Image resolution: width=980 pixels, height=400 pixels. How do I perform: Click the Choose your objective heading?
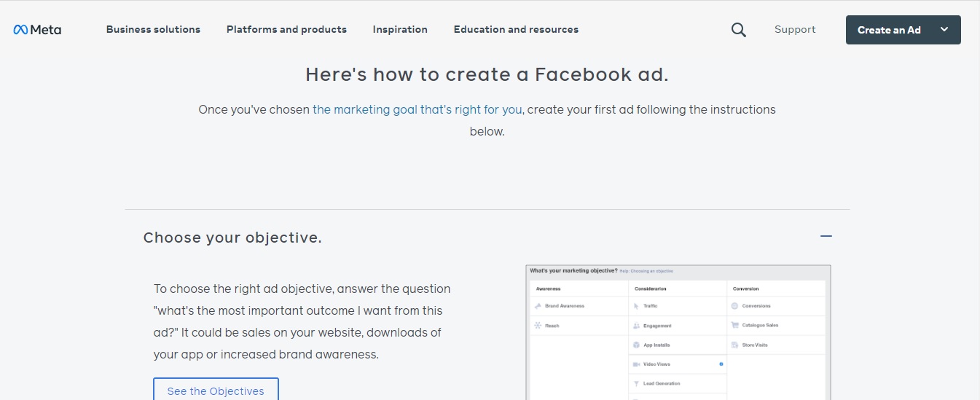click(232, 238)
